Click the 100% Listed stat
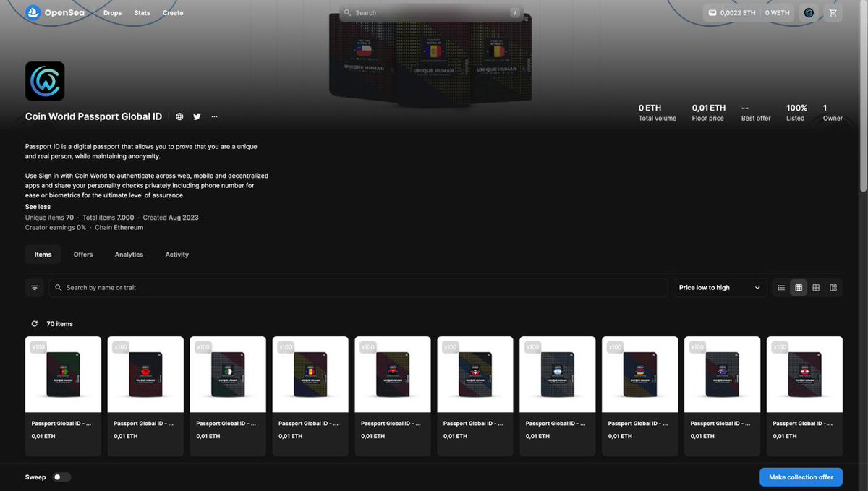 click(x=796, y=113)
